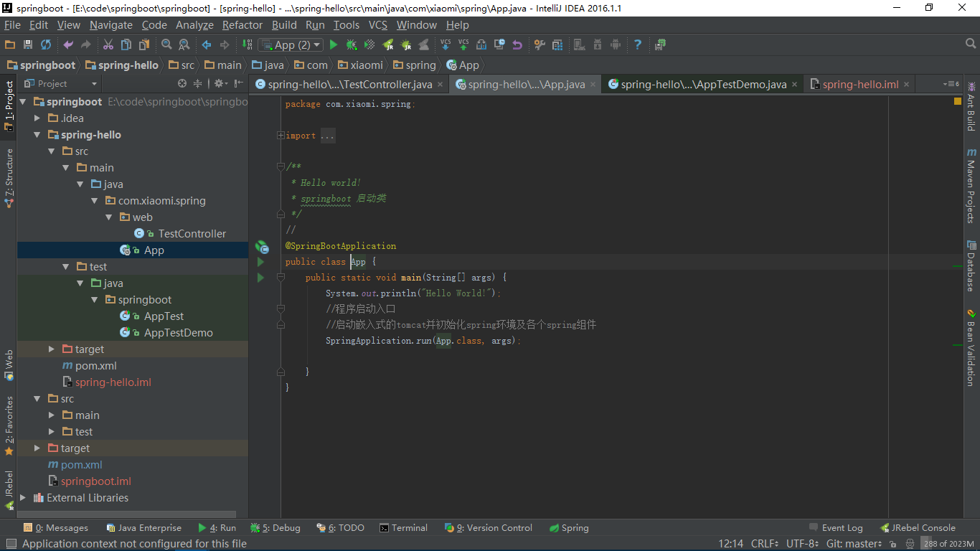Toggle the Database tool window
The width and height of the screenshot is (980, 551).
coord(971,265)
